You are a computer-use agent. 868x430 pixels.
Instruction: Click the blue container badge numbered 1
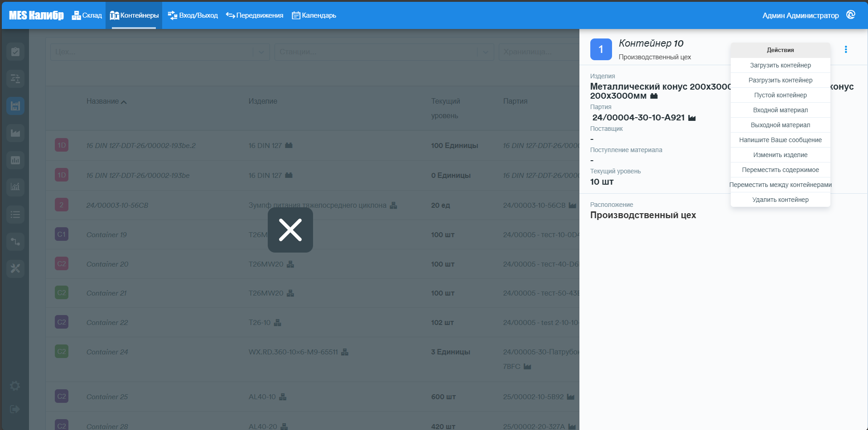601,49
